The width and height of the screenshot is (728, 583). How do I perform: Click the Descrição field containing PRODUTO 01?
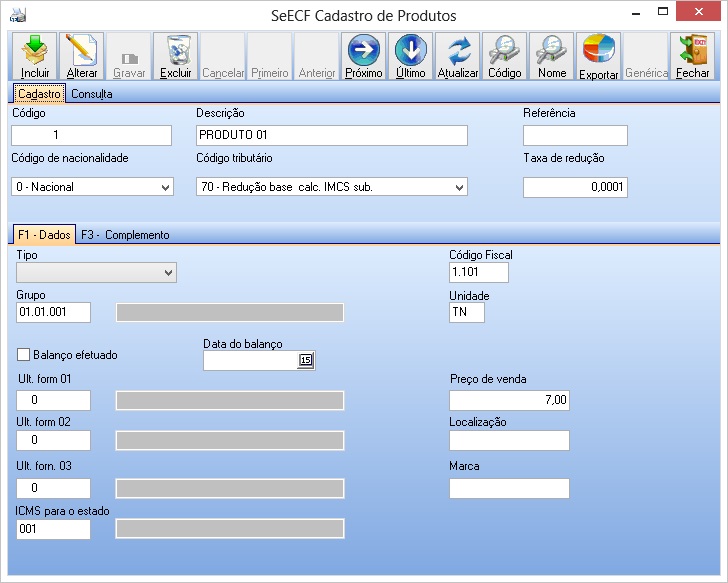click(331, 136)
